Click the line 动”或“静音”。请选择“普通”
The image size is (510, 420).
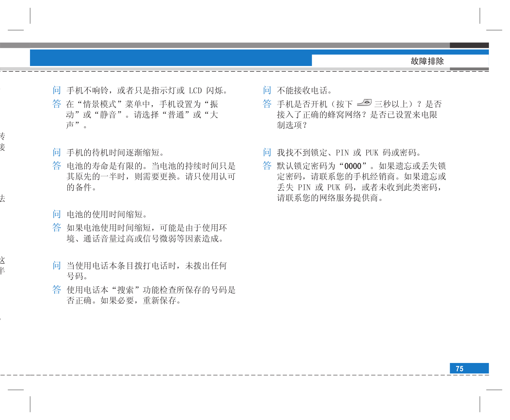[142, 115]
